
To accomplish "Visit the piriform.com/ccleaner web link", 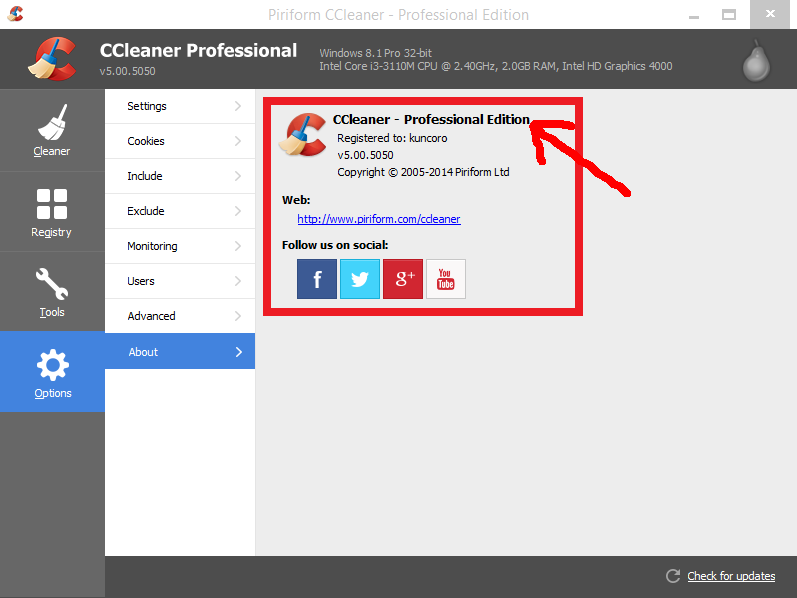I will pos(379,219).
